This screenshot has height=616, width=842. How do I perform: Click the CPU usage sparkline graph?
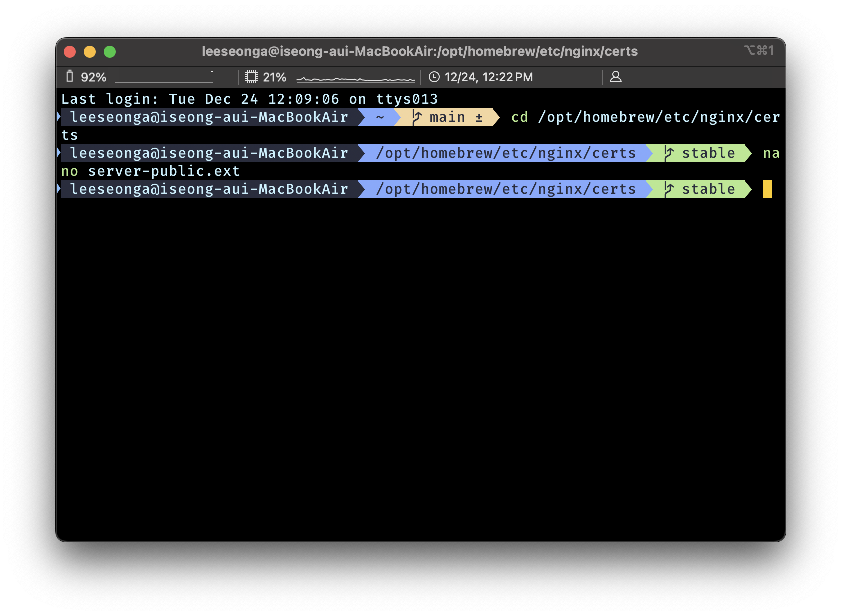[x=356, y=79]
